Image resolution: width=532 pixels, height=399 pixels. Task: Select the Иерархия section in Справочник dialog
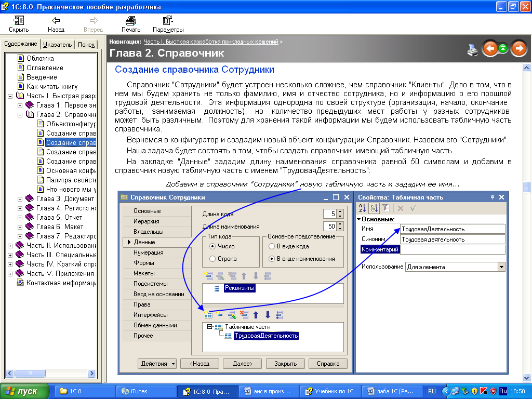[x=157, y=221]
